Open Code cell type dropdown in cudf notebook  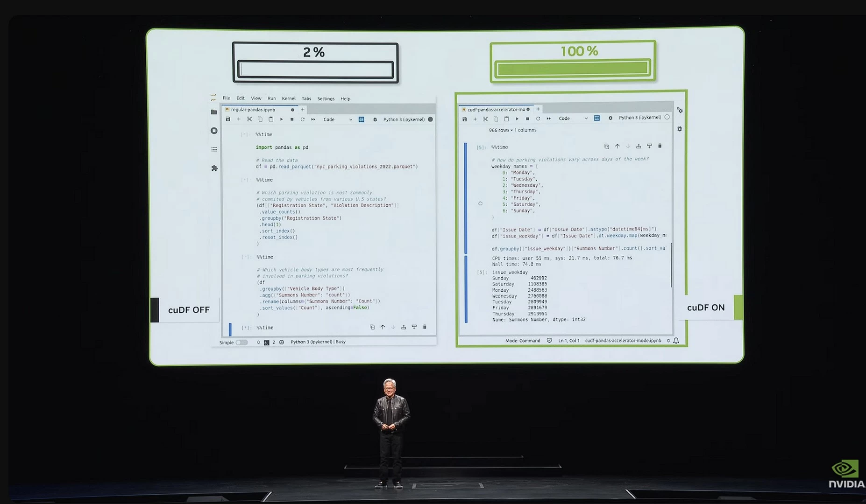[573, 119]
